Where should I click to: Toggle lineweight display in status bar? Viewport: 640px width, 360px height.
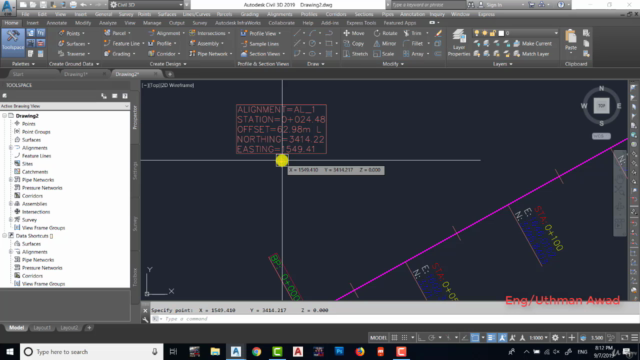pos(491,338)
